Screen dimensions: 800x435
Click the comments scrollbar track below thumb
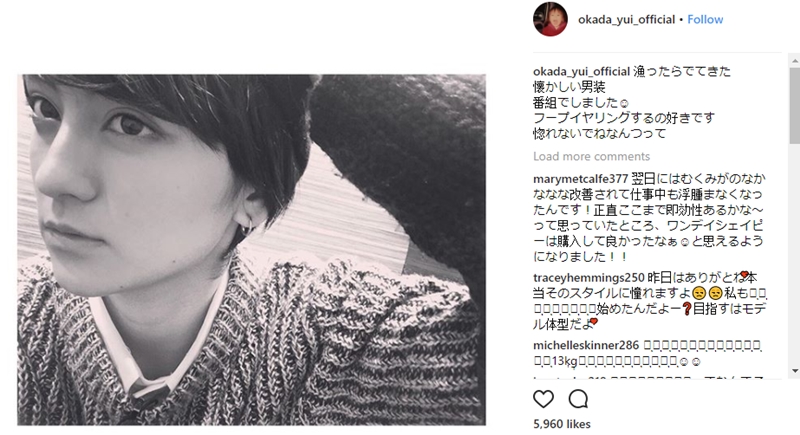[795, 254]
